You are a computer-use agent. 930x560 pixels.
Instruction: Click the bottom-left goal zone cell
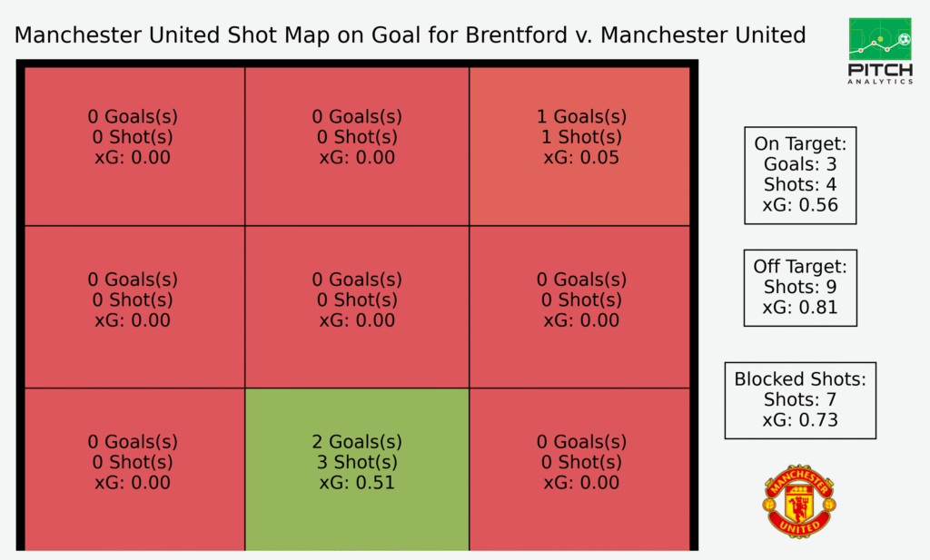click(134, 469)
